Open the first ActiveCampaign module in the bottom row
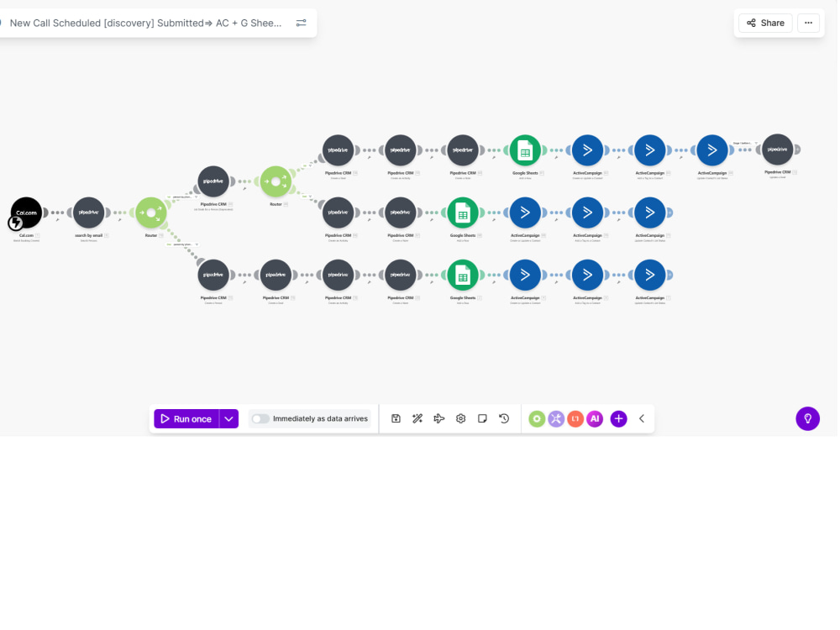This screenshot has width=840, height=630. coord(525,275)
